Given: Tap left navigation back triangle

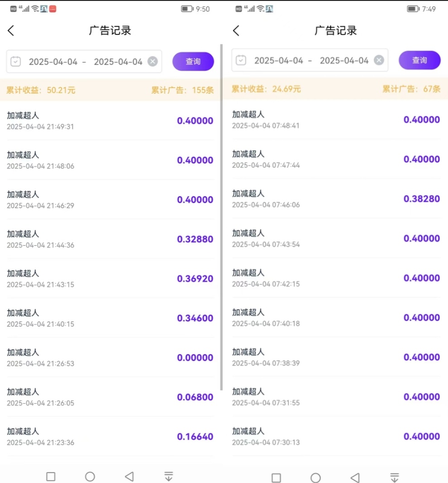Looking at the screenshot, I should pos(129,476).
